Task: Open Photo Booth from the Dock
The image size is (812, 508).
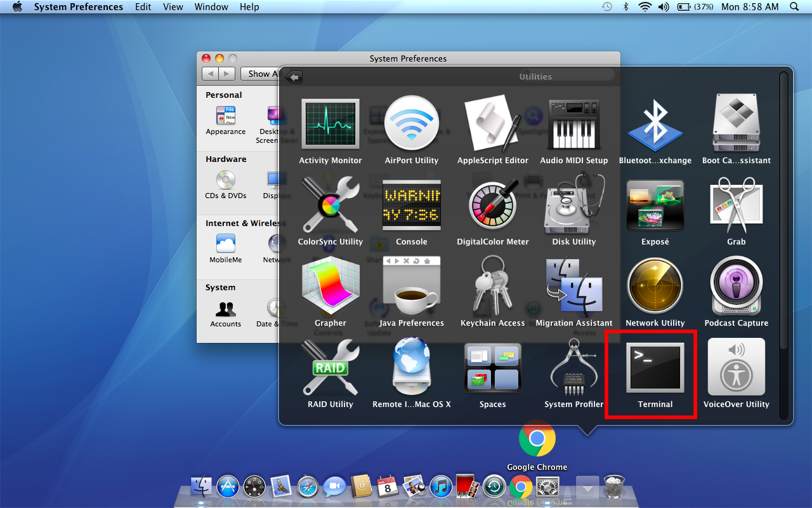Action: (x=467, y=487)
